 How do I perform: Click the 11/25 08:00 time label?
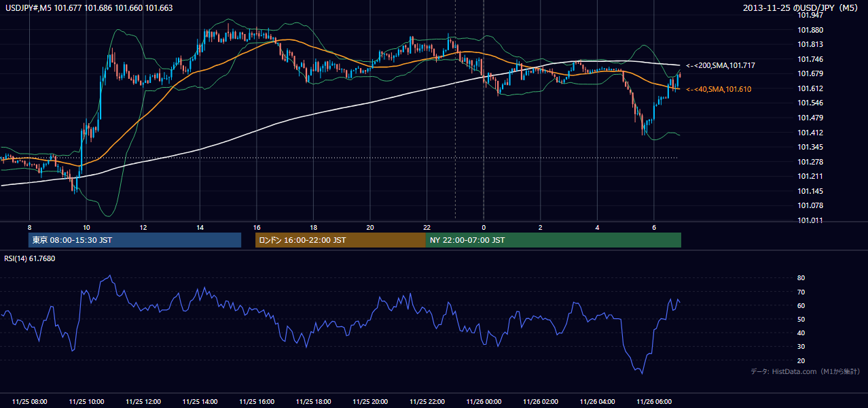pyautogui.click(x=29, y=401)
